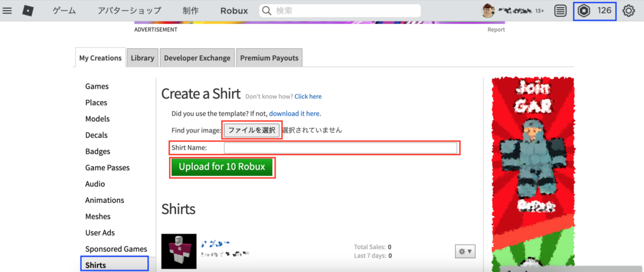The height and width of the screenshot is (272, 644).
Task: Click the 選択されていません file status text
Action: coord(312,130)
